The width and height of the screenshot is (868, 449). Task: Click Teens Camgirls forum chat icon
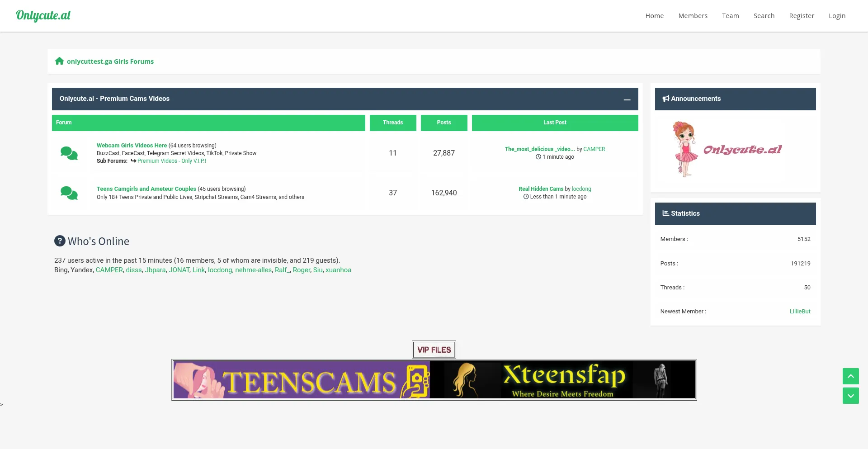tap(69, 193)
